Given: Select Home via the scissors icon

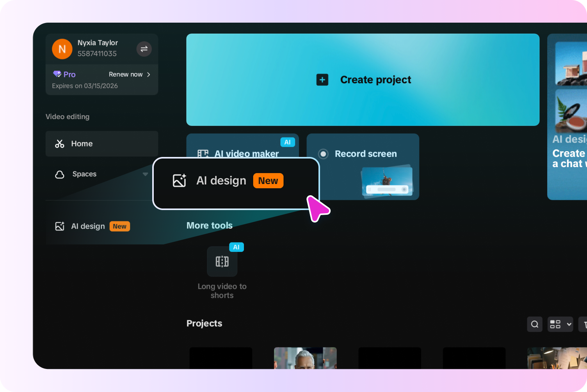Looking at the screenshot, I should coord(59,144).
